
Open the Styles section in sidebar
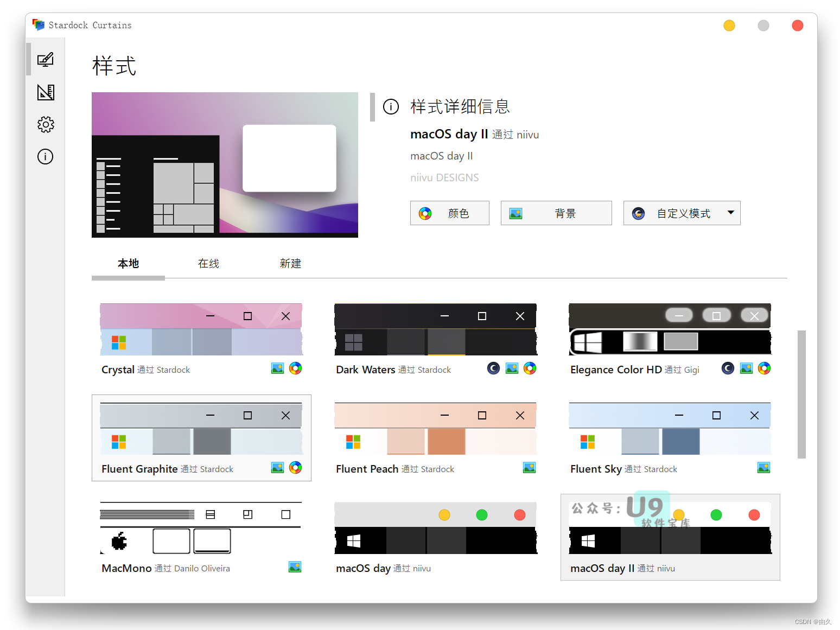46,59
